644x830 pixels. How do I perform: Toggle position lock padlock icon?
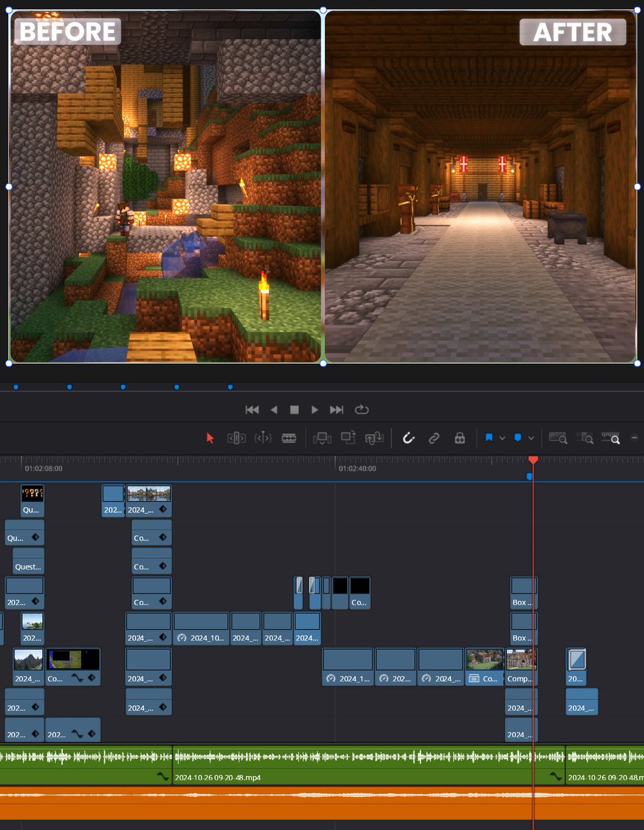coord(459,438)
